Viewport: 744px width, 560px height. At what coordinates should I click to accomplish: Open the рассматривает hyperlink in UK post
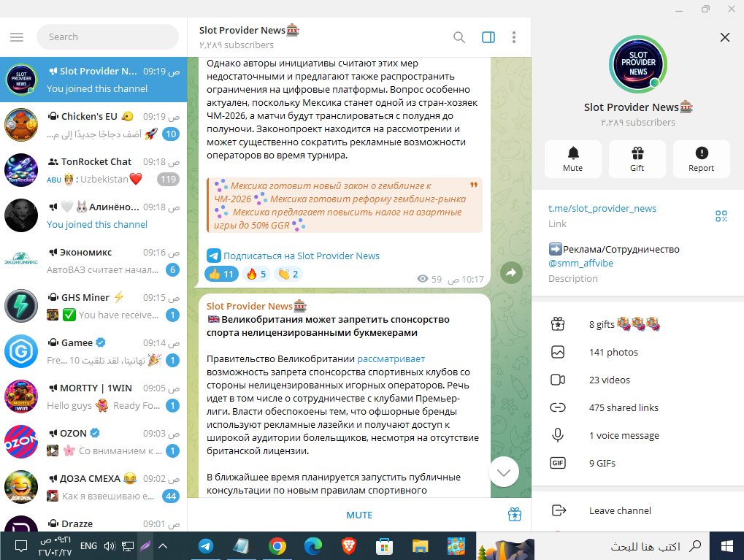(x=391, y=358)
